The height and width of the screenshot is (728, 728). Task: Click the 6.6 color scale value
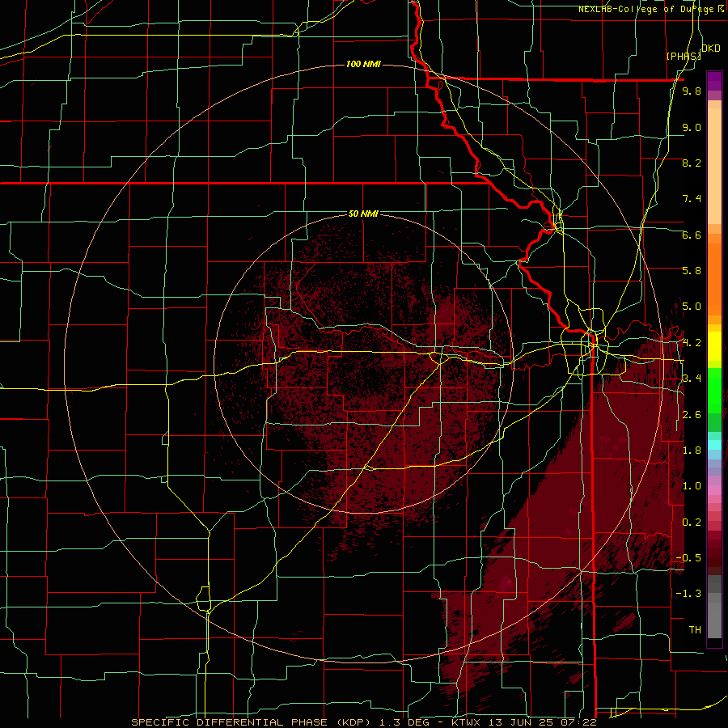(692, 235)
